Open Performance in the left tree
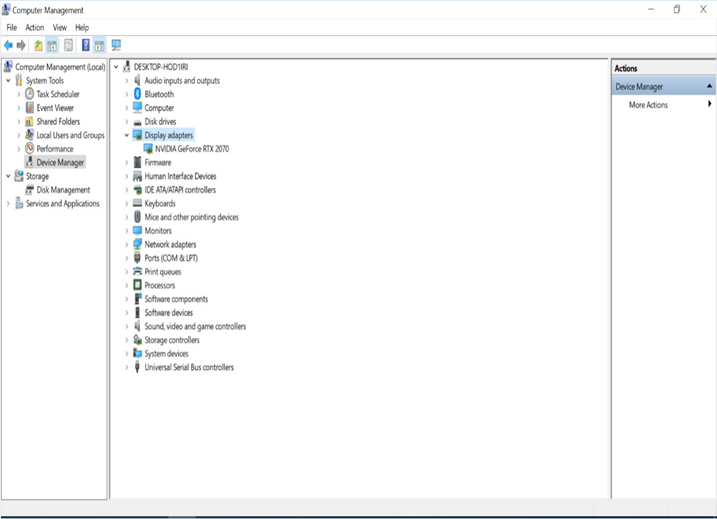Viewport: 717px width, 519px height. coord(54,149)
